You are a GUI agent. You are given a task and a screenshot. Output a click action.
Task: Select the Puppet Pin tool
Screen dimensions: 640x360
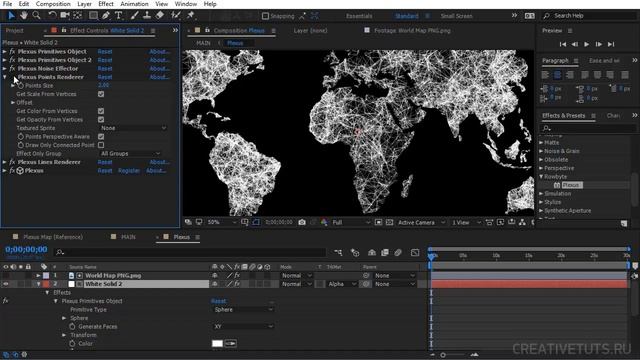point(190,16)
